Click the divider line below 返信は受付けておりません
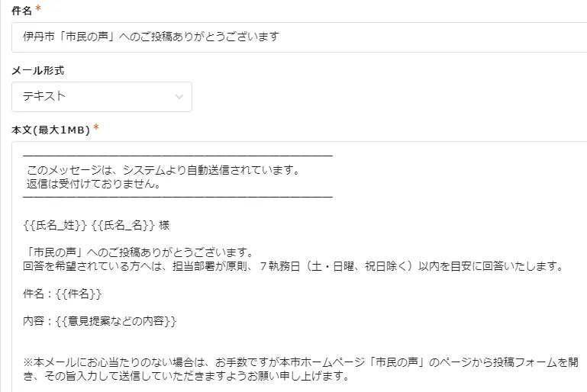 point(178,198)
